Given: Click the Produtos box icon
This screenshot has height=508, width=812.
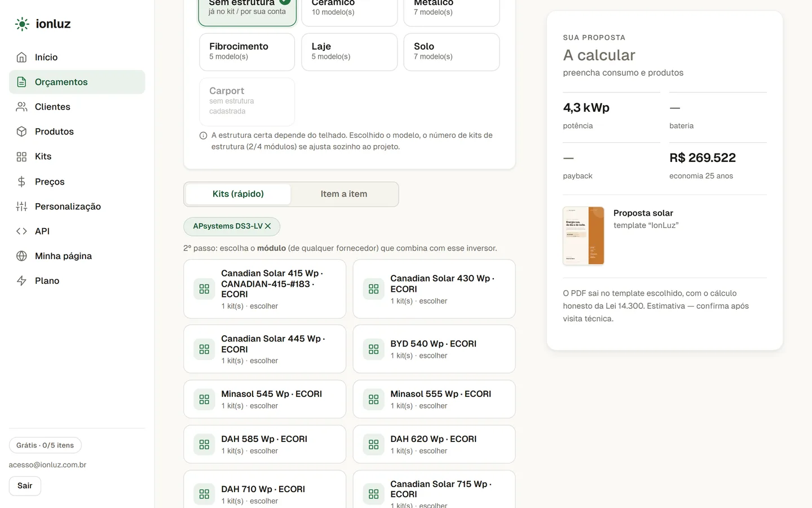Looking at the screenshot, I should point(21,132).
